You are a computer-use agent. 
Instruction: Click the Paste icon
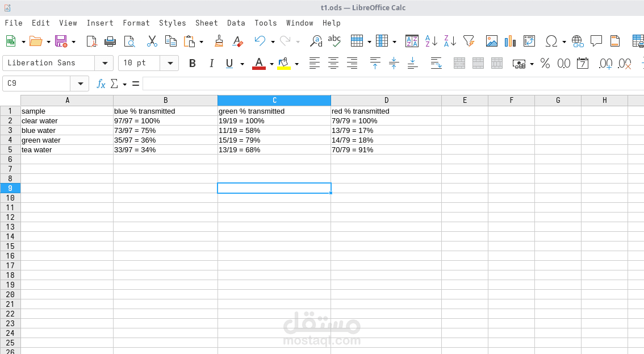[x=189, y=41]
